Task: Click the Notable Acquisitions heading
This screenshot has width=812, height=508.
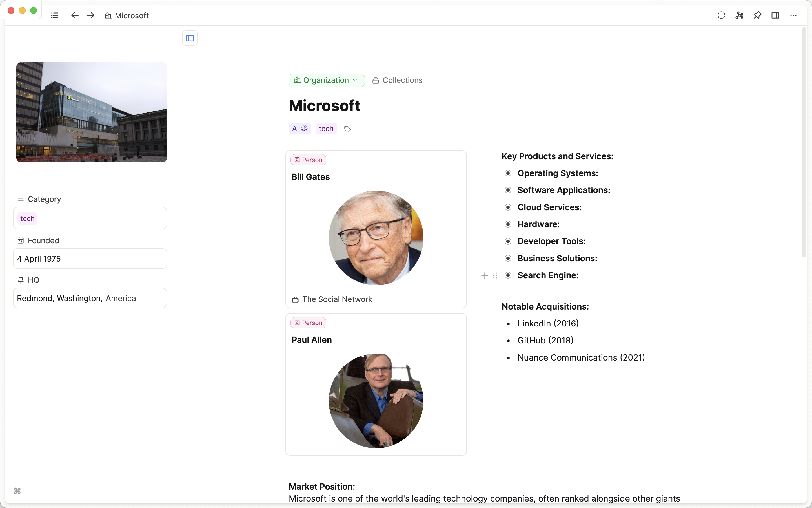Action: (x=545, y=307)
